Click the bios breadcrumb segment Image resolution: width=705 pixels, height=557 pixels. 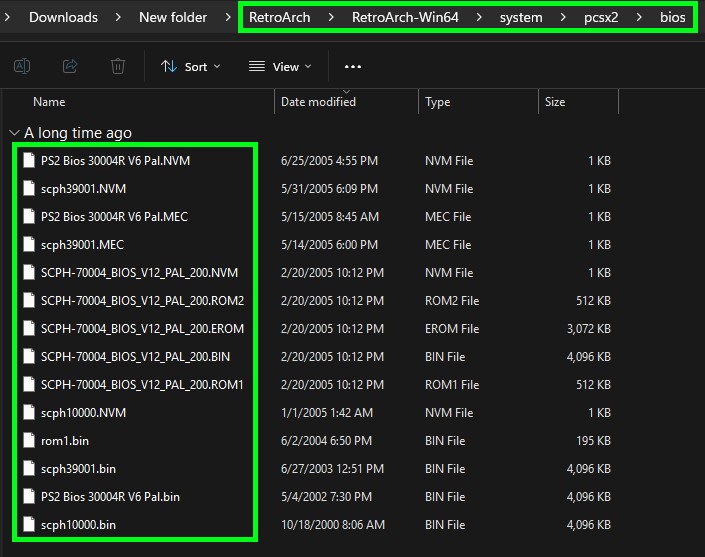pyautogui.click(x=673, y=17)
